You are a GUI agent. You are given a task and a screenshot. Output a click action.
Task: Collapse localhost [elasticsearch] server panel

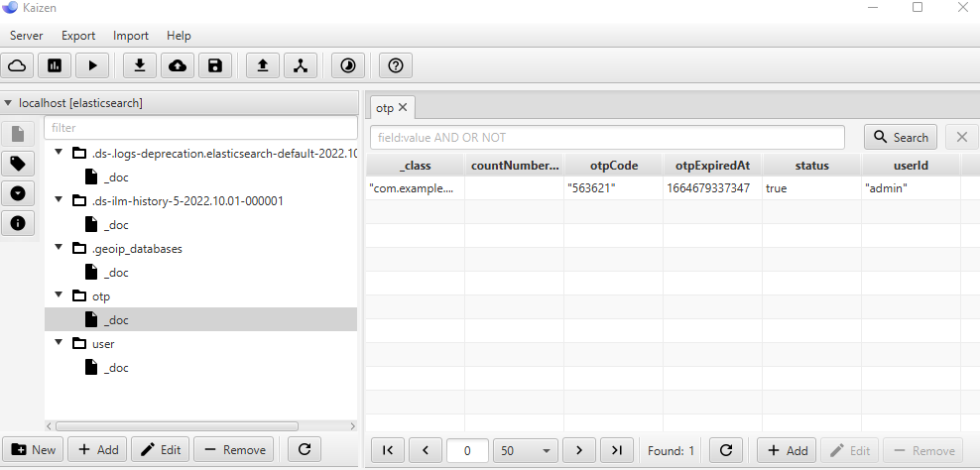(x=8, y=103)
